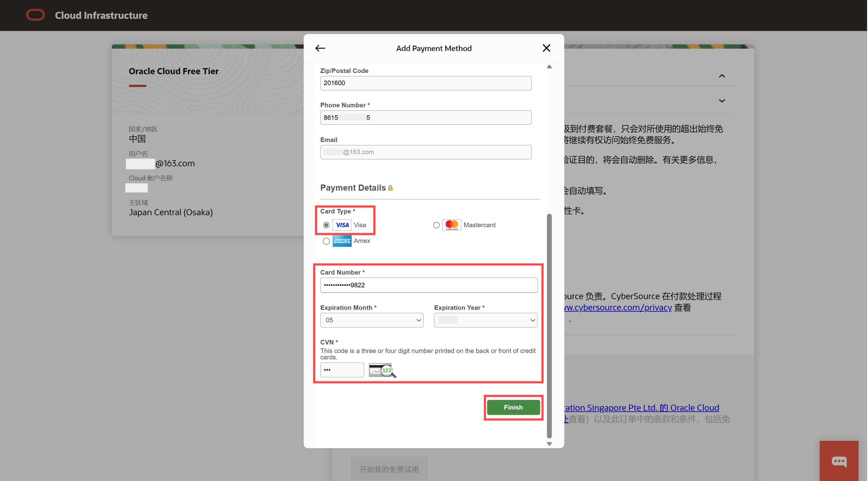Click the dialog vertical scrollbar thumb
The height and width of the screenshot is (481, 868).
(x=549, y=326)
